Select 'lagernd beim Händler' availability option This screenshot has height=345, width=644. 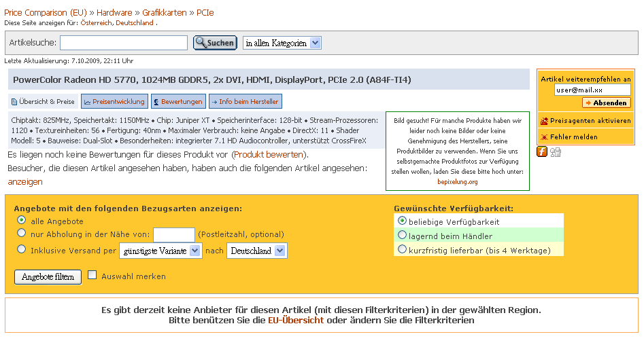coord(403,235)
